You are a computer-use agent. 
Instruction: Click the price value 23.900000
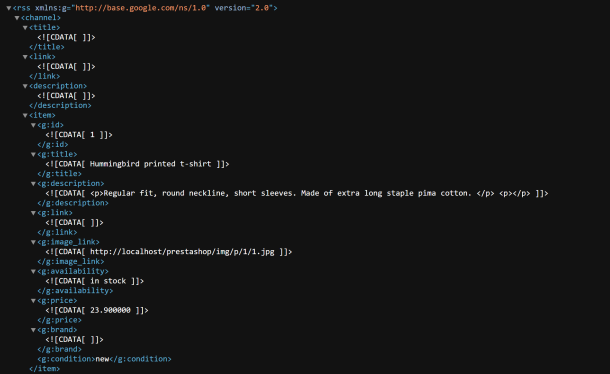click(x=110, y=310)
